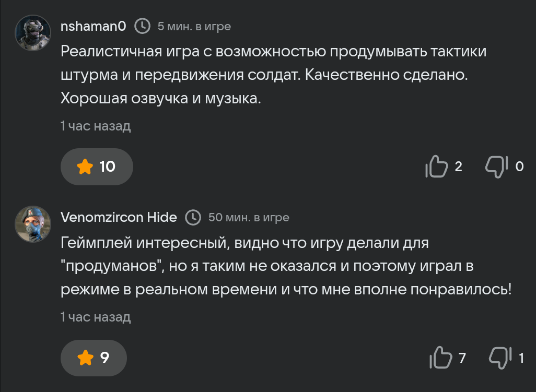
Task: Click '1 час назад' under Venomzircon's review
Action: tap(95, 317)
